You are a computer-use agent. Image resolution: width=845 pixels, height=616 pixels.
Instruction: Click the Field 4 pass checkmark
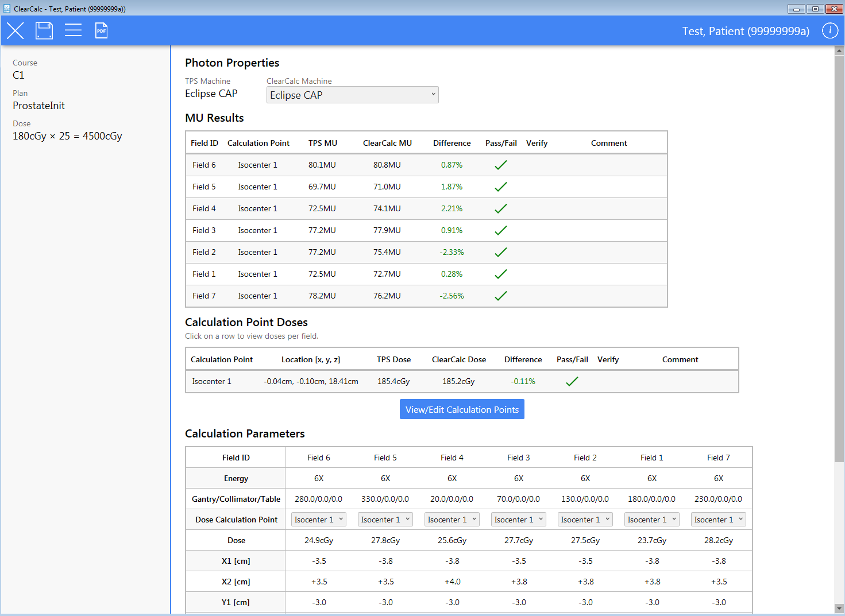tap(501, 208)
